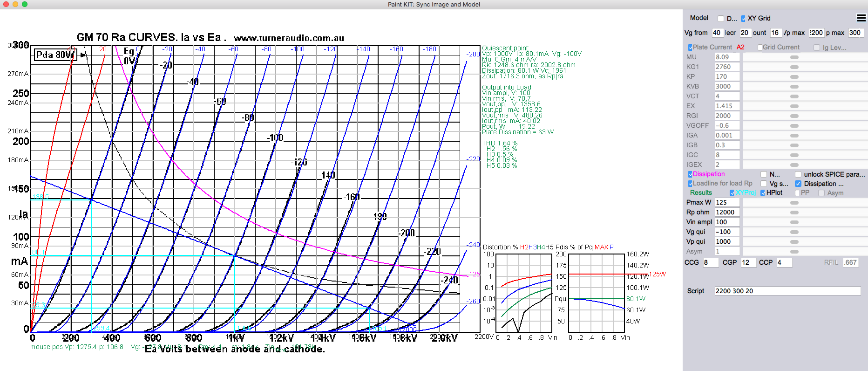868x371 pixels.
Task: Click the Rp ohm field showing 12000
Action: tap(727, 213)
